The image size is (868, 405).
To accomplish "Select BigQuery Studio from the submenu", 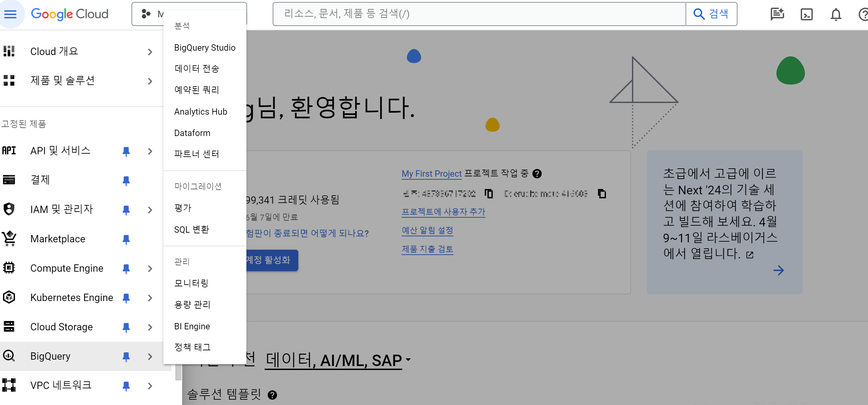I will (x=204, y=48).
